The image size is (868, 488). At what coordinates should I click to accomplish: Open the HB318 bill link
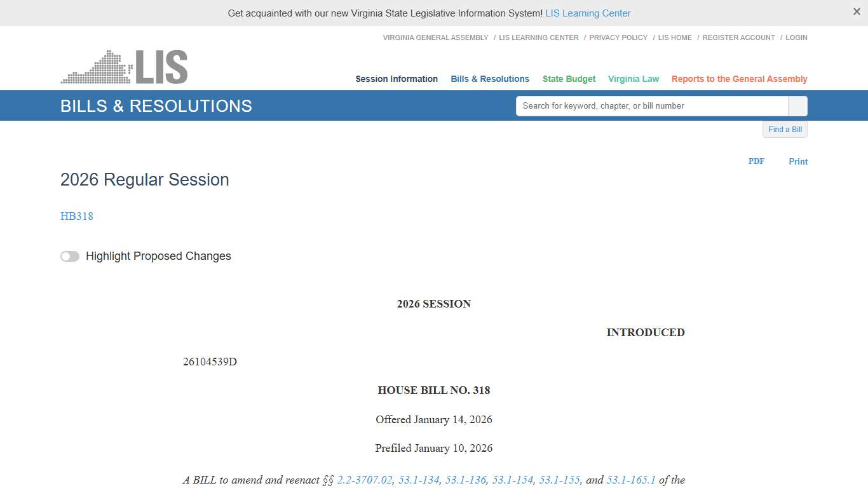click(76, 216)
